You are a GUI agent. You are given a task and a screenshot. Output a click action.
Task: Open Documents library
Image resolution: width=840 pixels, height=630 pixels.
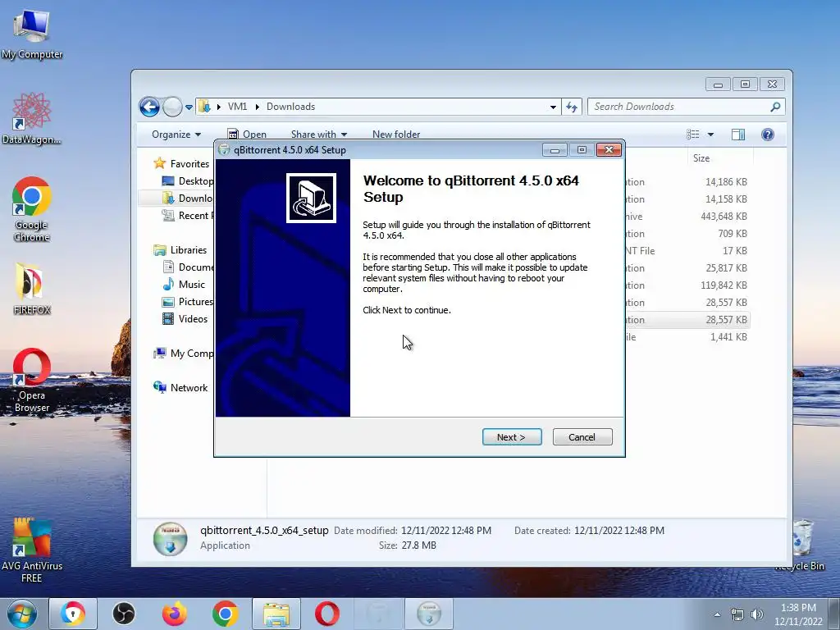coord(188,267)
